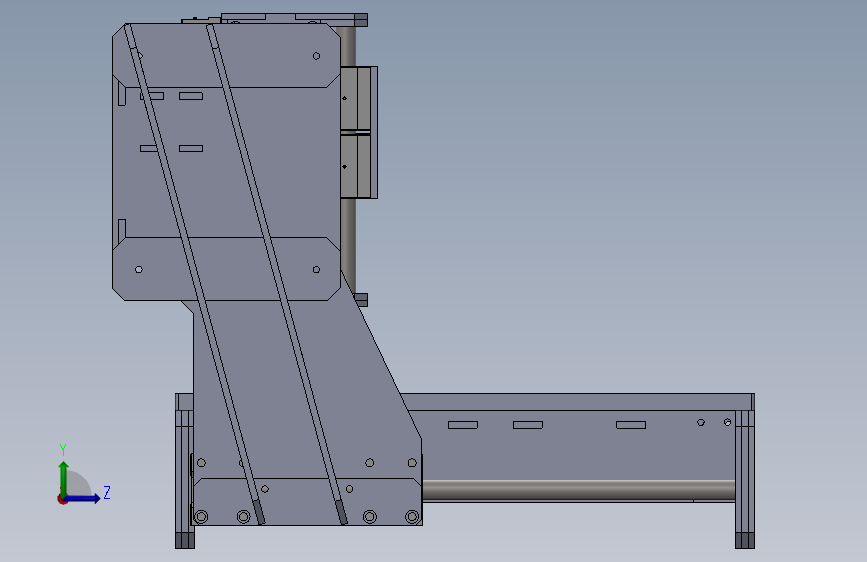Click the blue Z axis arrow of the triad

(83, 498)
